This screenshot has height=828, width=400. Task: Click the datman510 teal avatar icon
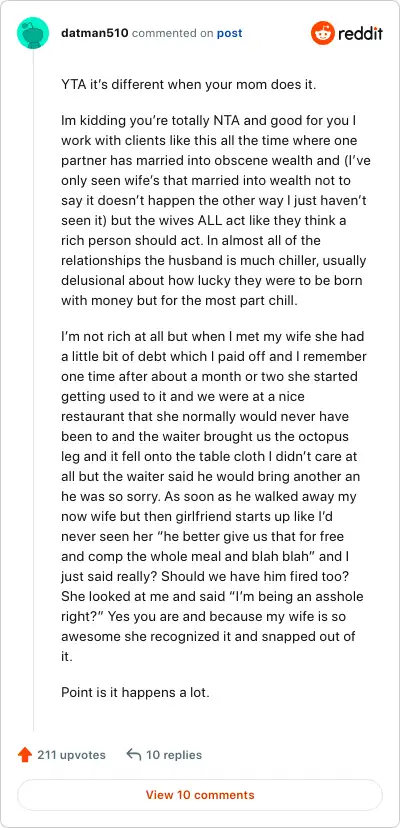pos(33,33)
